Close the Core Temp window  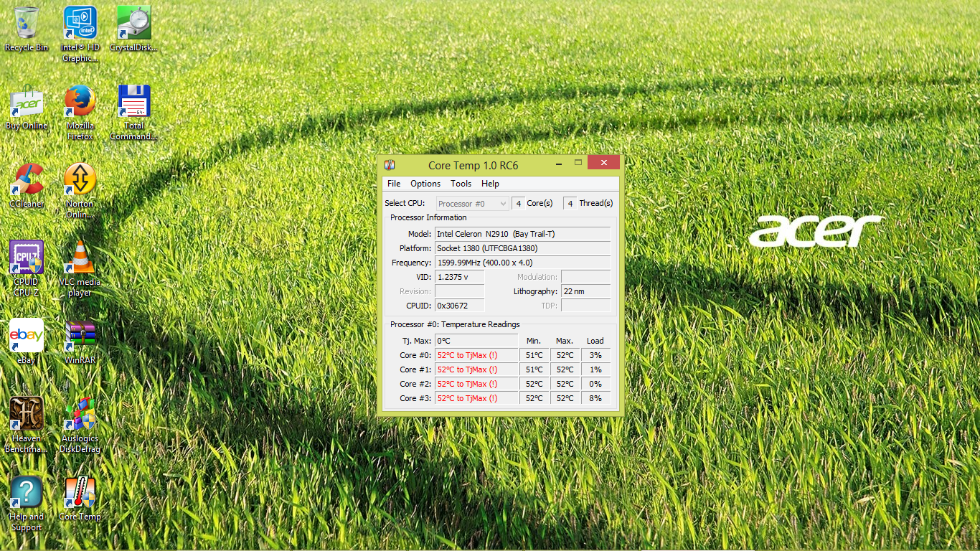point(603,163)
